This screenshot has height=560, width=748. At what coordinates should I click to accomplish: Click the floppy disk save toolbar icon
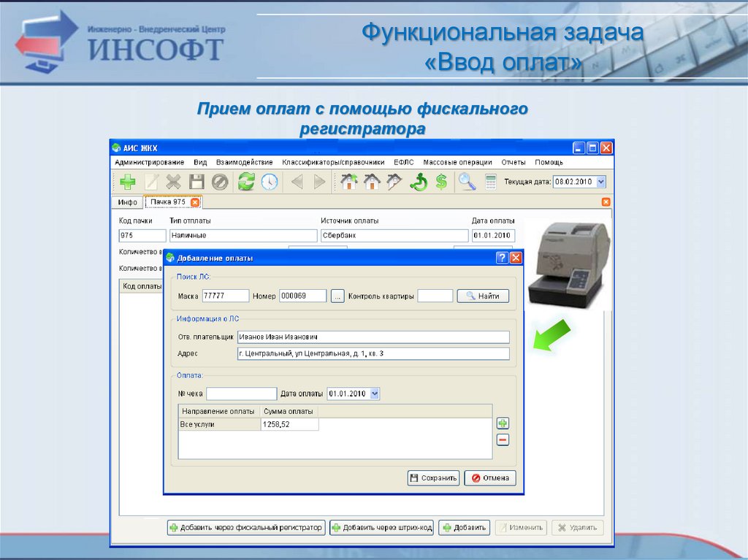196,183
